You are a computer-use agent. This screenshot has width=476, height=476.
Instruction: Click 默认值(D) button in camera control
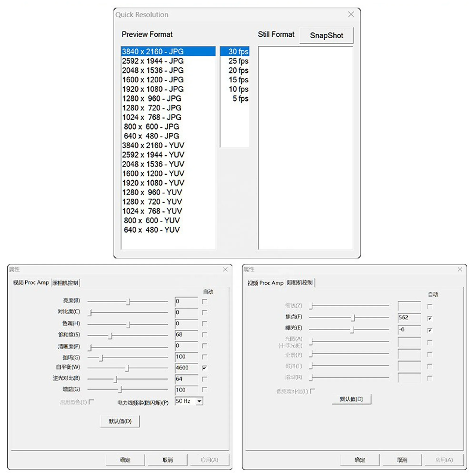pyautogui.click(x=351, y=399)
